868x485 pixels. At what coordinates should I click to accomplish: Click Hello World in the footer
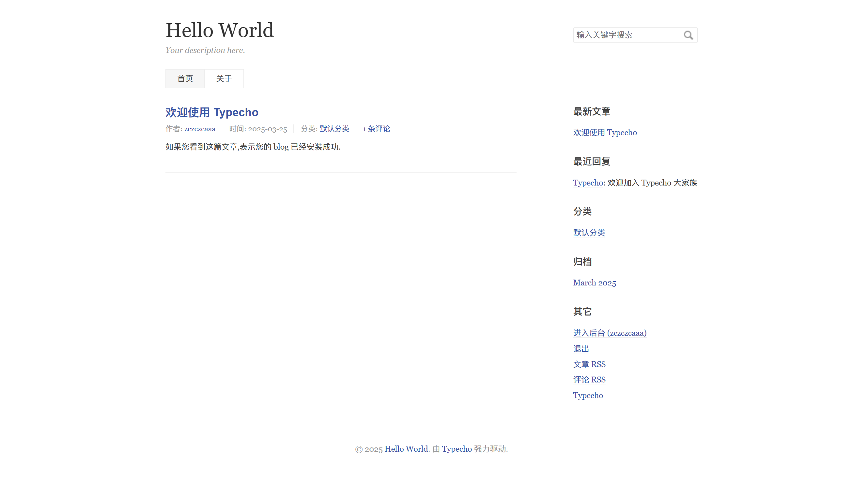(x=406, y=449)
